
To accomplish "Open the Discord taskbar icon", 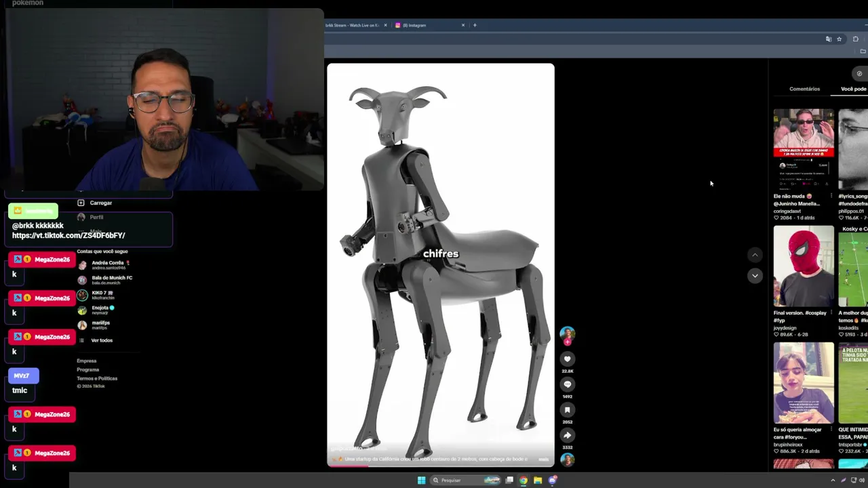I will pos(553,481).
